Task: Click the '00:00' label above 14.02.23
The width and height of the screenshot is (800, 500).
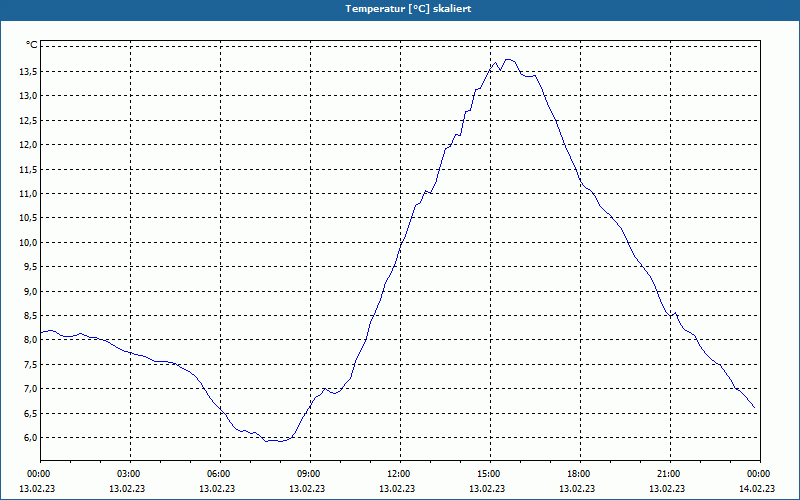Action: click(x=760, y=474)
